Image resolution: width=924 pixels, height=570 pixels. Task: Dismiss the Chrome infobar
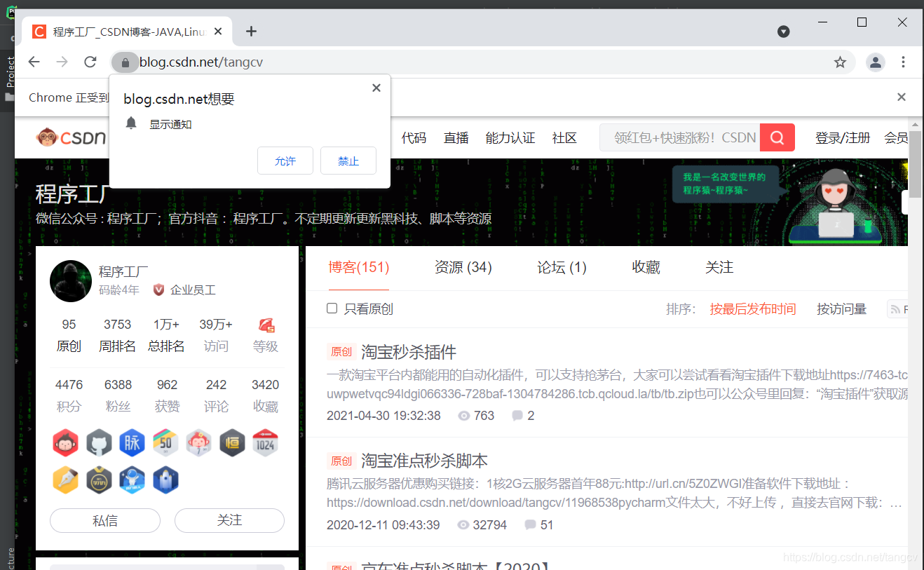coord(902,97)
